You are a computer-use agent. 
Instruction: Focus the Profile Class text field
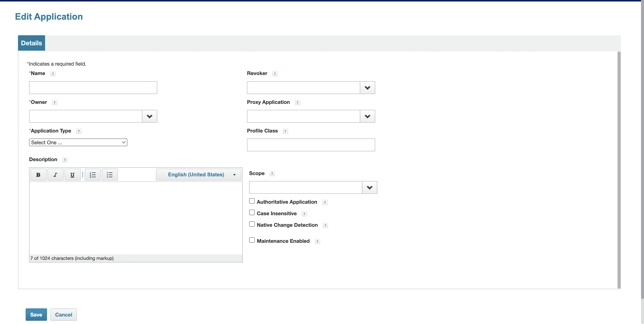coord(311,145)
